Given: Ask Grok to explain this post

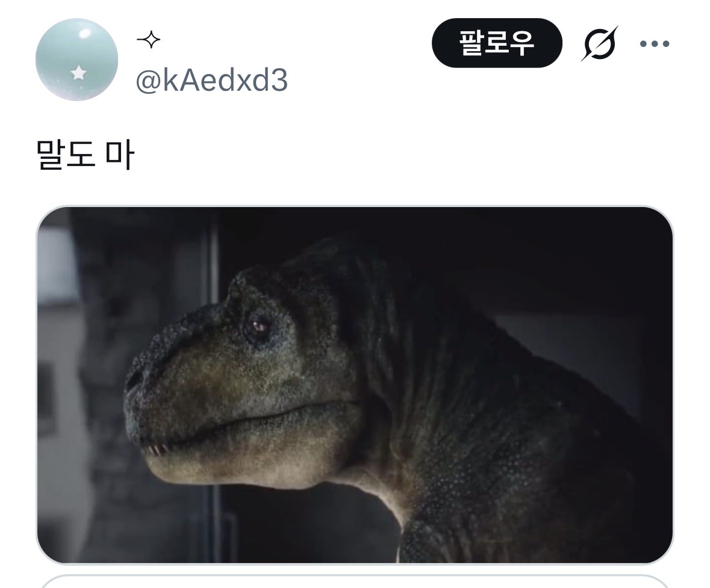Looking at the screenshot, I should pos(600,43).
